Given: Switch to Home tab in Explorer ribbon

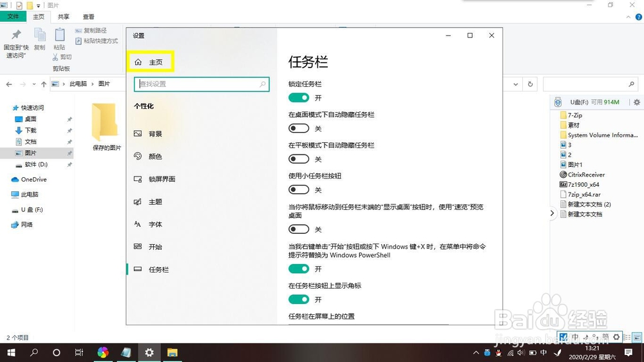Looking at the screenshot, I should tap(39, 17).
